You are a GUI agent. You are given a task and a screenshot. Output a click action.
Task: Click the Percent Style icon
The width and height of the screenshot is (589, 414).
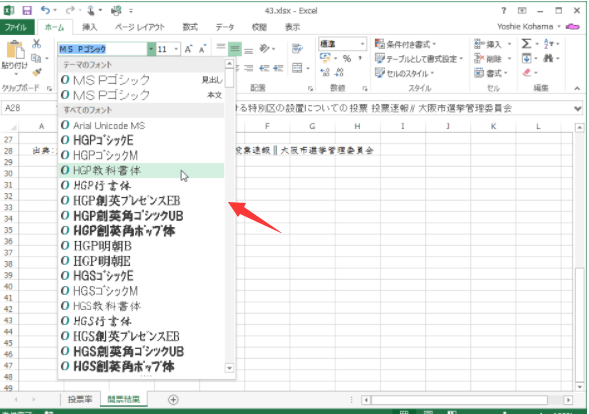(x=347, y=58)
